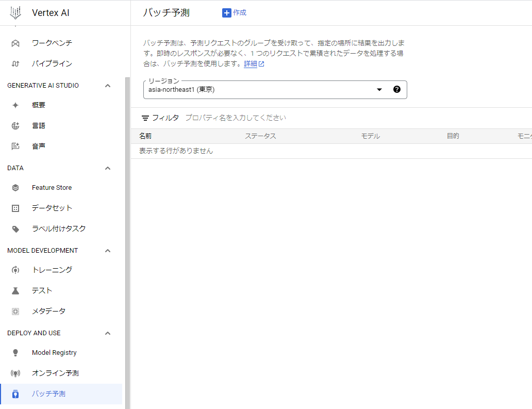This screenshot has width=532, height=409.
Task: Click the フィルタ filter icon
Action: tap(145, 118)
